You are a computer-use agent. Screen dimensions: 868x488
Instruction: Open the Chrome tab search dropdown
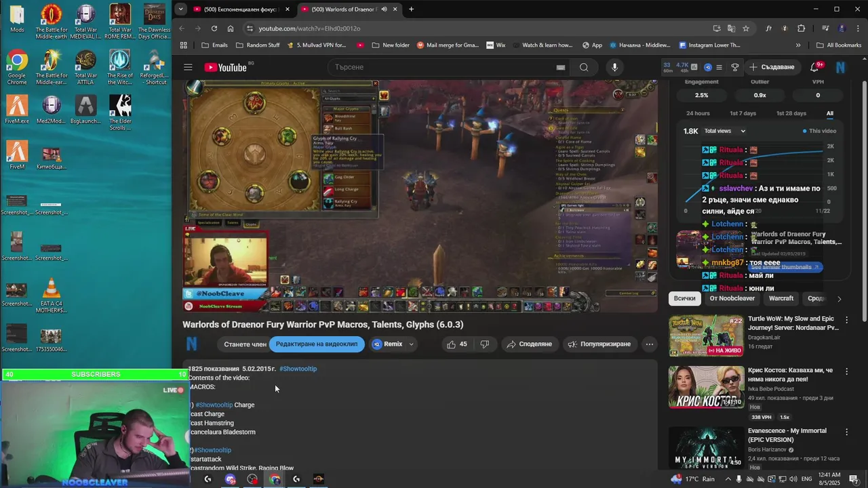click(x=180, y=9)
